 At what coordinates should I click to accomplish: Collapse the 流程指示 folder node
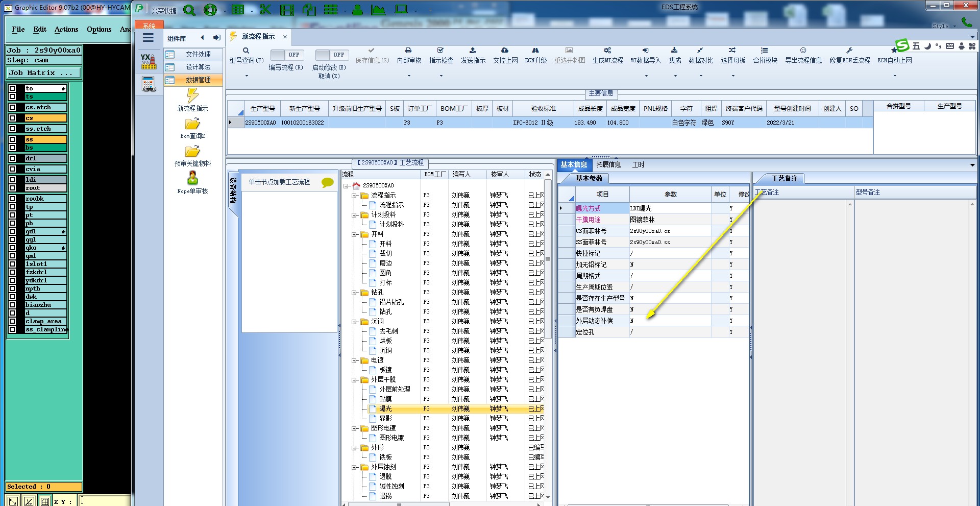[x=354, y=196]
